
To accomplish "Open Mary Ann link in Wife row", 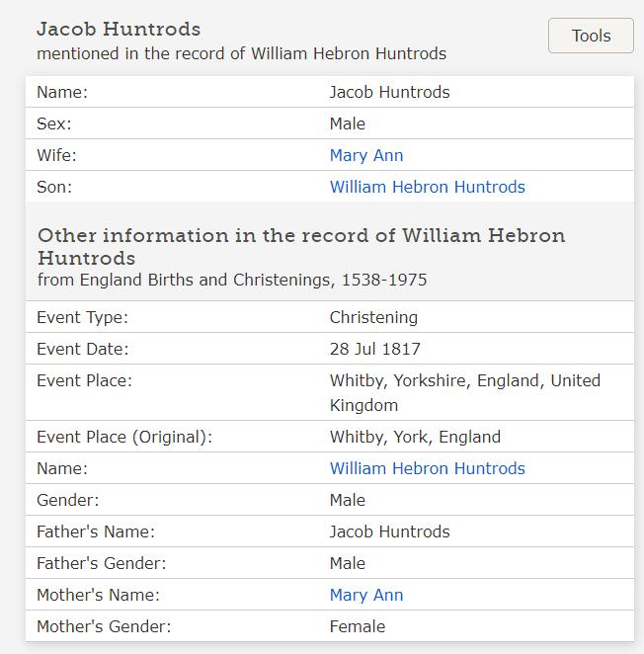I will [x=365, y=155].
